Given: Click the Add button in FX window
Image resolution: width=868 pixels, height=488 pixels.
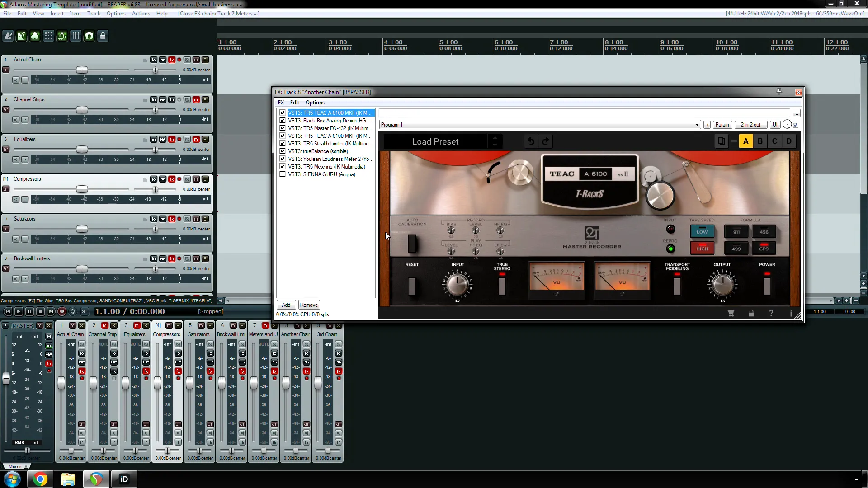Looking at the screenshot, I should coord(286,305).
